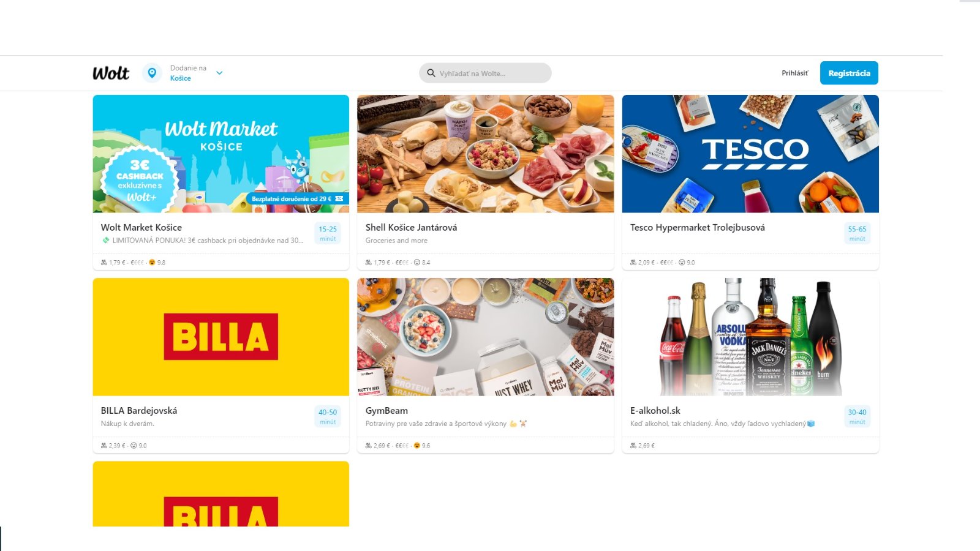Expand the delivery address chevron dropdown
Image resolution: width=980 pixels, height=551 pixels.
[x=219, y=73]
